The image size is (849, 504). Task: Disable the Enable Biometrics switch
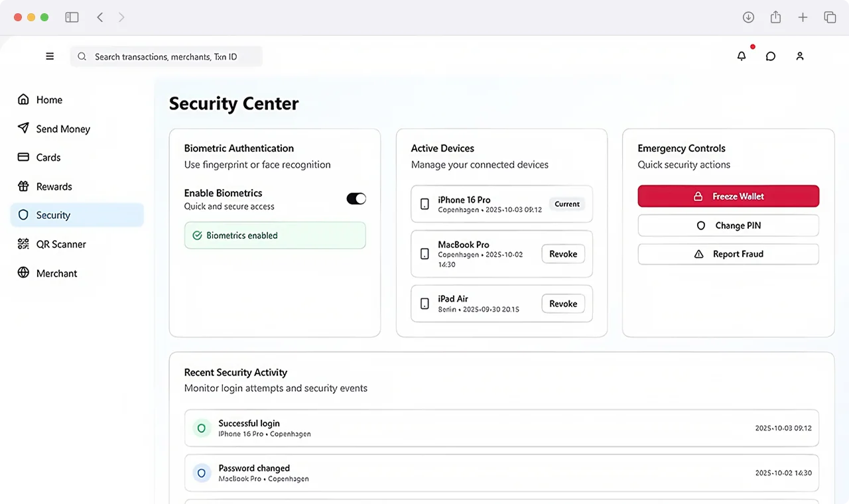point(356,199)
